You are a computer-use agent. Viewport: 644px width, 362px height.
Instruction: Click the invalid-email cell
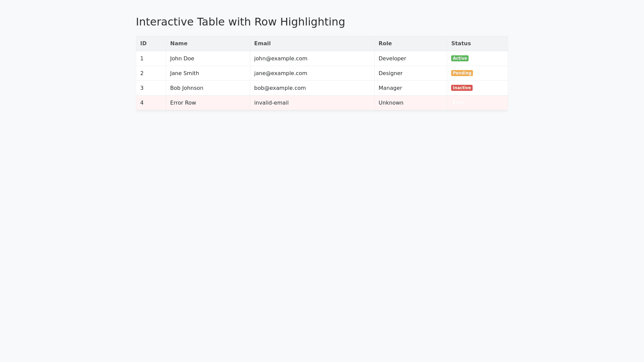271,103
